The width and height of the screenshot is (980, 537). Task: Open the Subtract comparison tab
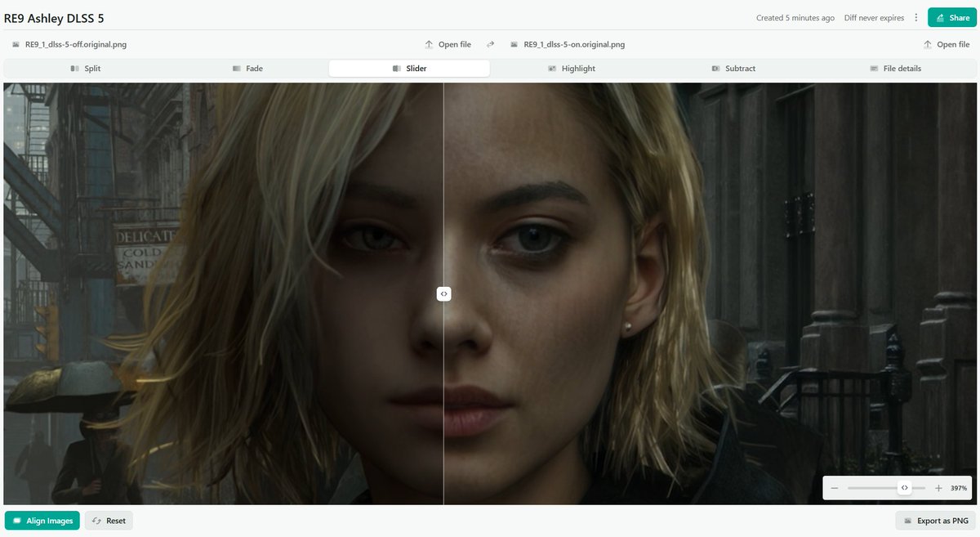[733, 69]
